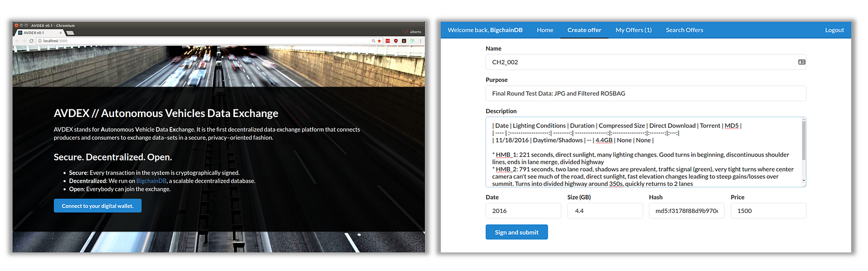Click the Description label
Screen dimensions: 868x271
(501, 111)
